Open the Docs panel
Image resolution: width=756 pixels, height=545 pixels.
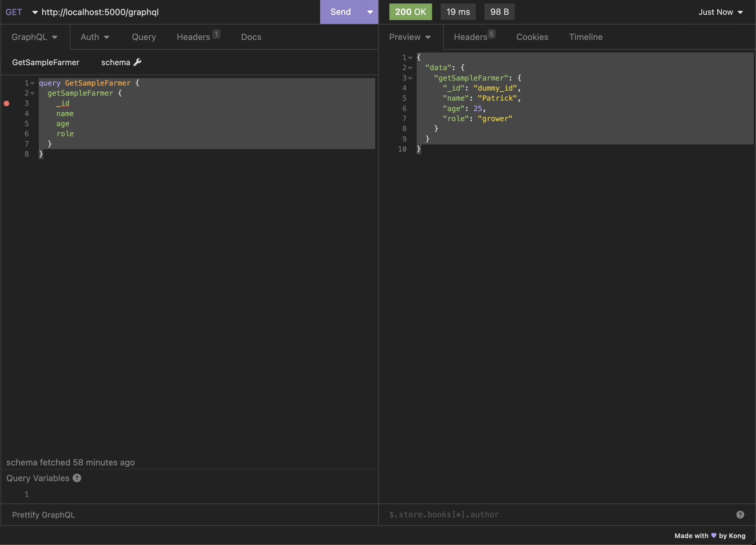click(251, 37)
